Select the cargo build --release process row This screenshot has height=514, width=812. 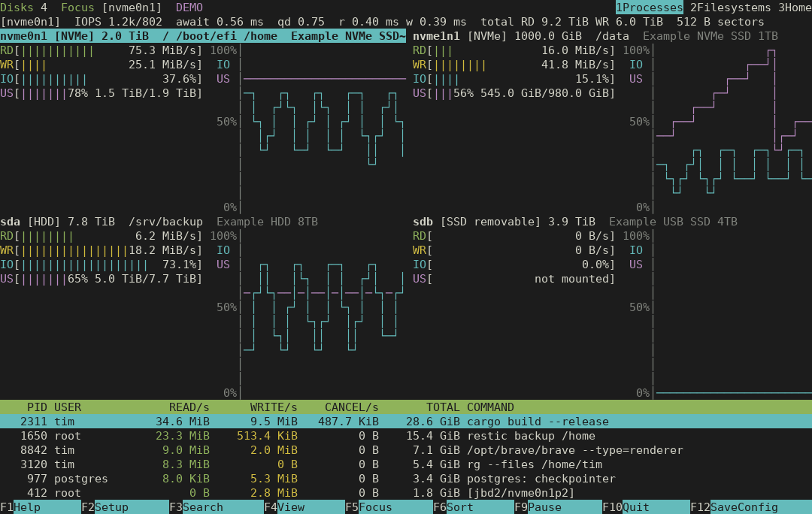(x=406, y=422)
